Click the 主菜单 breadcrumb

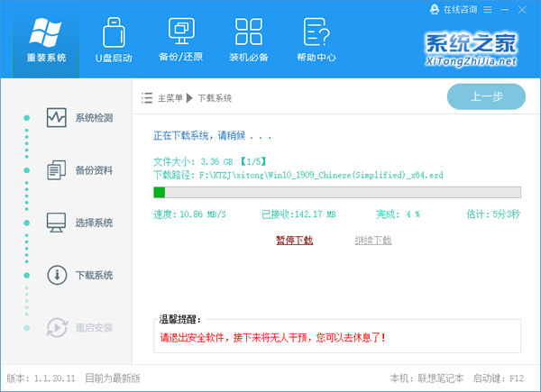[171, 98]
